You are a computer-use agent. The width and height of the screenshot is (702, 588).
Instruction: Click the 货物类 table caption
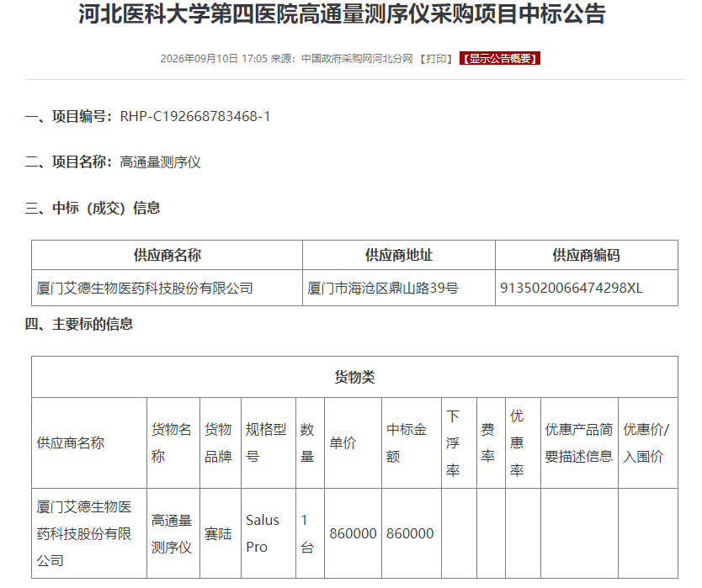(x=354, y=377)
